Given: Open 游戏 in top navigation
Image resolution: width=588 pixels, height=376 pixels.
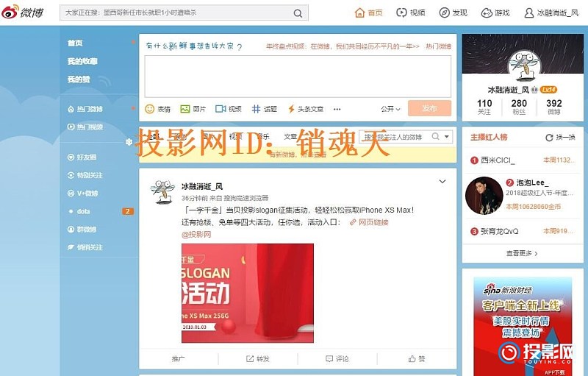Looking at the screenshot, I should [x=495, y=13].
